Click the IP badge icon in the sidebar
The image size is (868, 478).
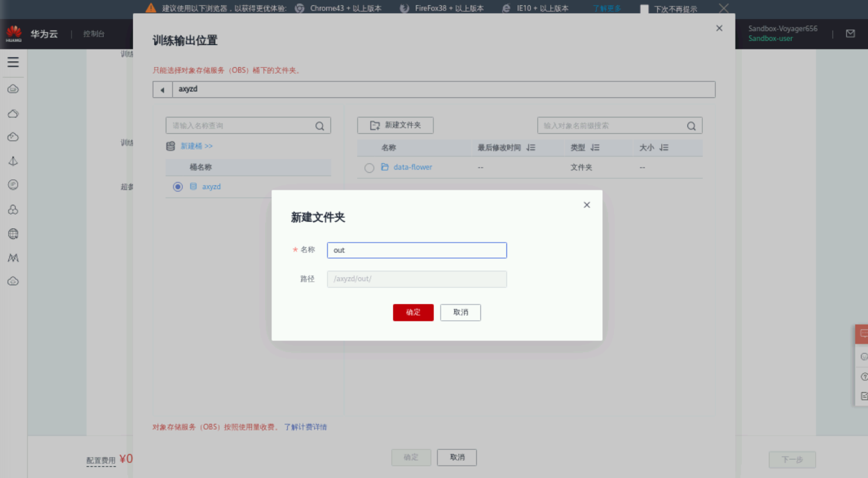(13, 185)
